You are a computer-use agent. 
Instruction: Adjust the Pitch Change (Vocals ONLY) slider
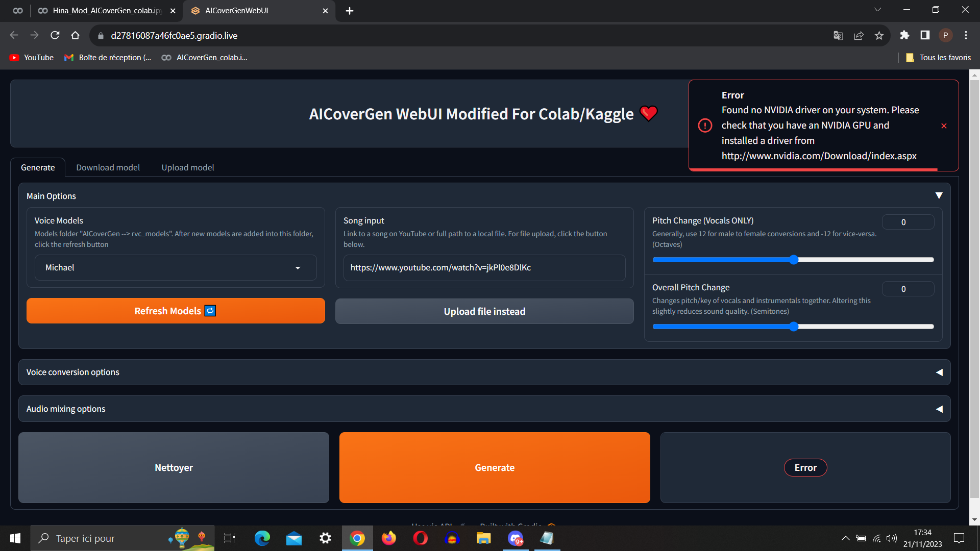[x=793, y=260]
